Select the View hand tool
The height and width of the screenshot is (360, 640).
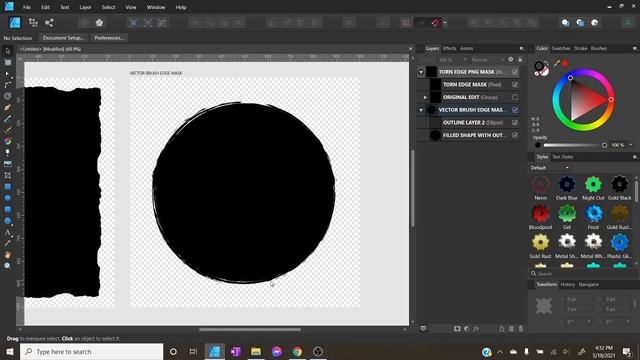8,255
